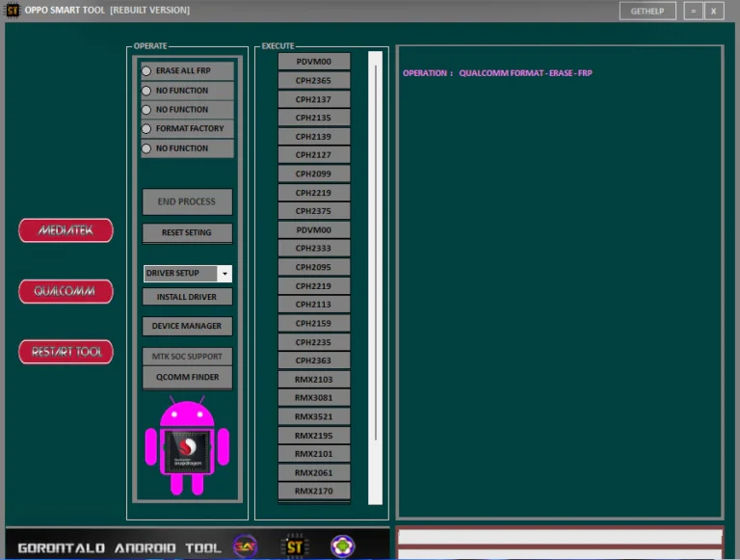Click the purple flower logo in bottom banner
The width and height of the screenshot is (740, 560).
tap(342, 547)
